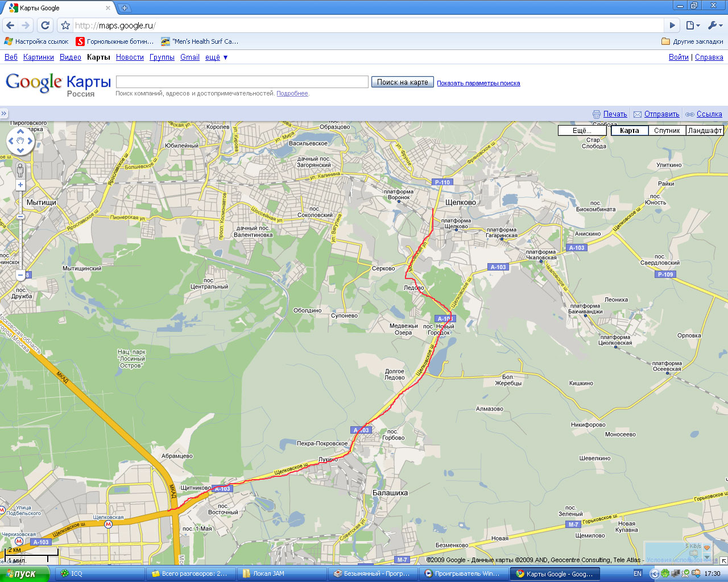Go to the 'Новости' link
Screen dimensions: 728x582
tap(130, 57)
